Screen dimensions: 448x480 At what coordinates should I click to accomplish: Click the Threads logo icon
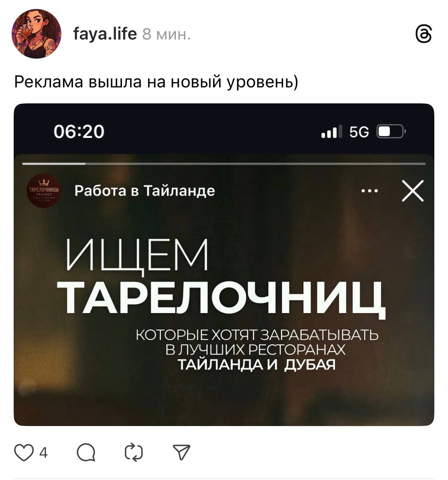424,34
